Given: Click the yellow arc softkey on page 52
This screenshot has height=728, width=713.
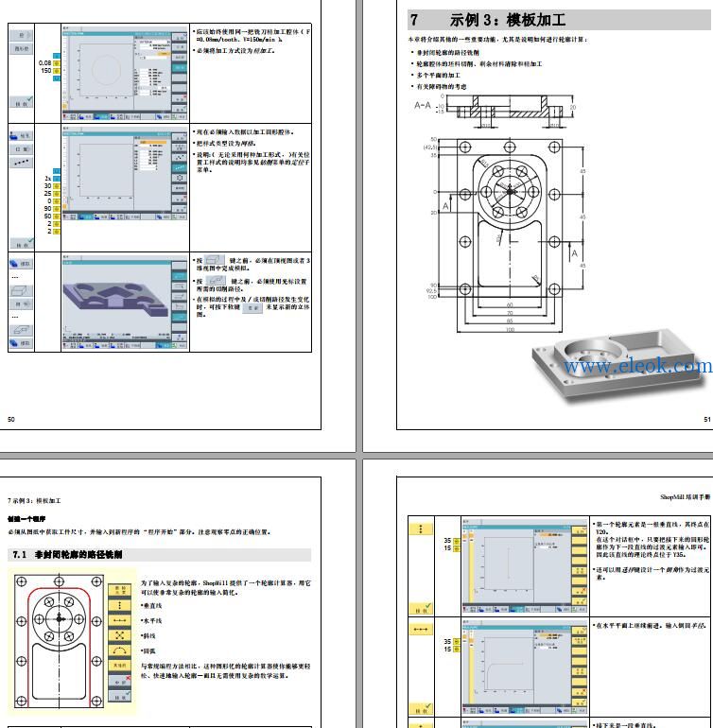Looking at the screenshot, I should coord(120,650).
